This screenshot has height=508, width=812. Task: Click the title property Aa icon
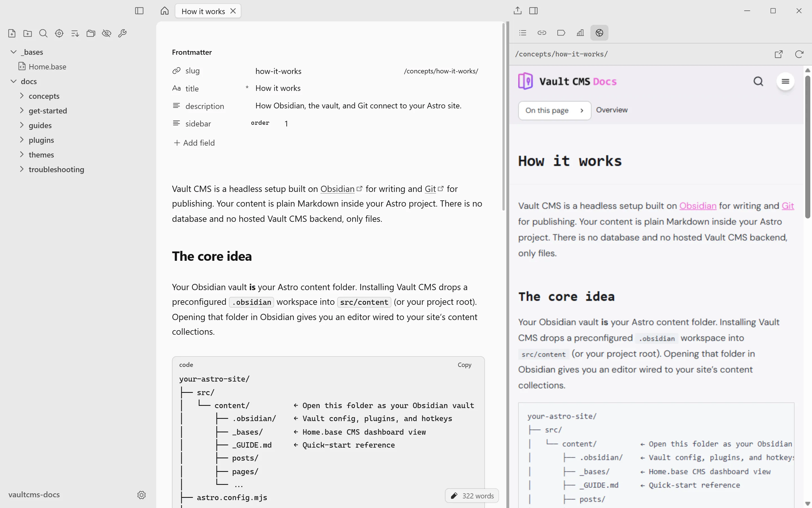click(176, 88)
